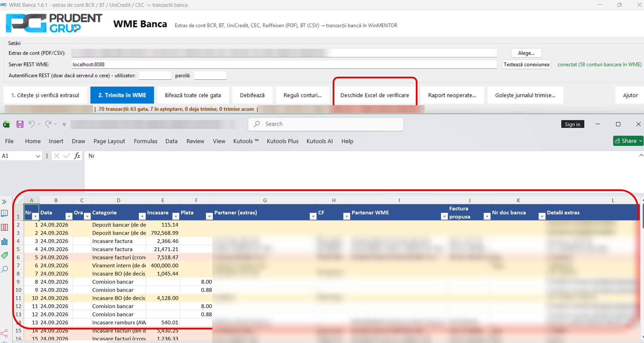Click Bifează toate cele gata button

click(193, 95)
